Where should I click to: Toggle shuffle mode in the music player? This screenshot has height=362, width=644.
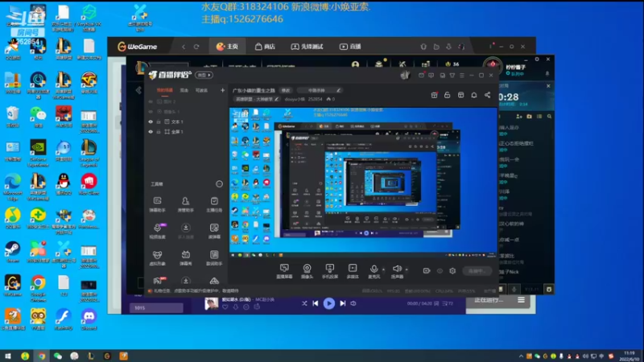pos(304,303)
